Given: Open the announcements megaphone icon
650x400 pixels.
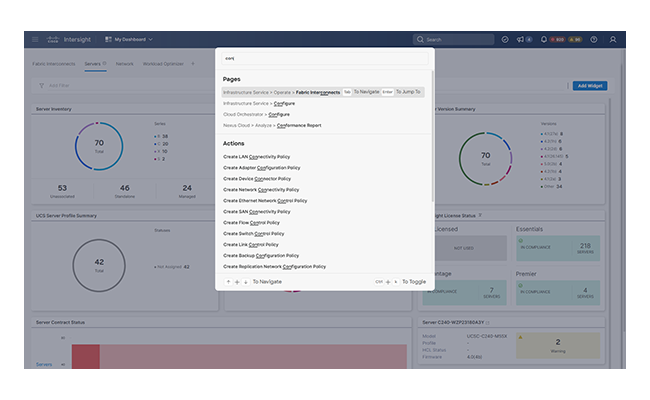Looking at the screenshot, I should [520, 39].
